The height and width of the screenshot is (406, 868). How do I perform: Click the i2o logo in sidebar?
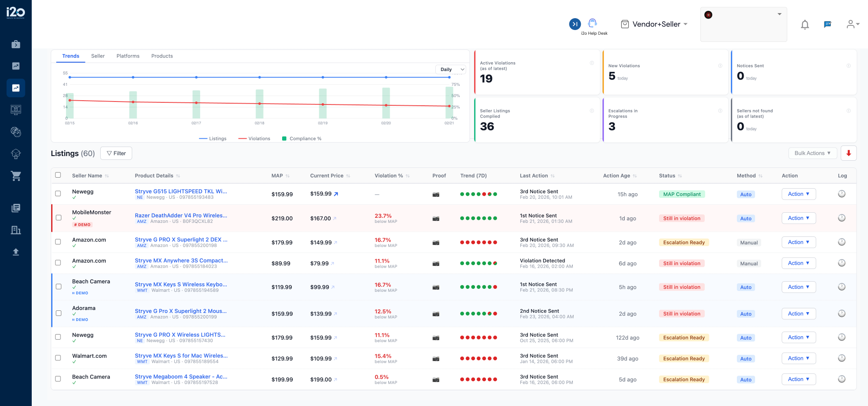[16, 13]
